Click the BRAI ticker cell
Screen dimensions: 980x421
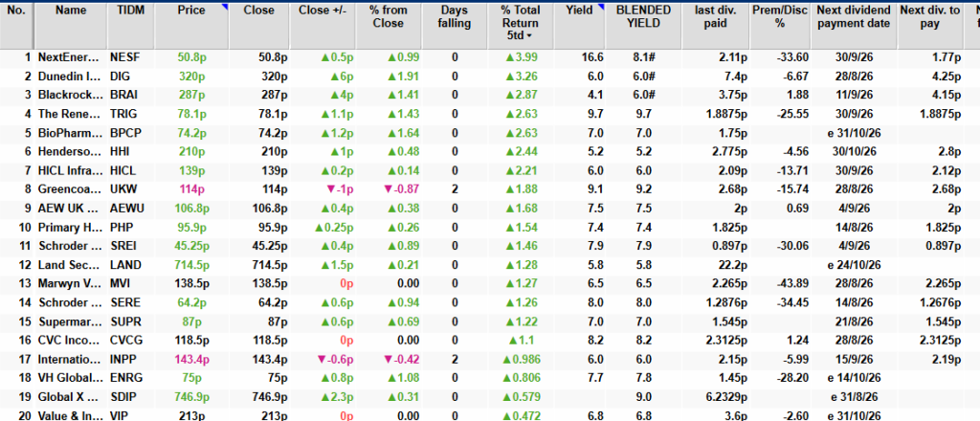[x=123, y=96]
